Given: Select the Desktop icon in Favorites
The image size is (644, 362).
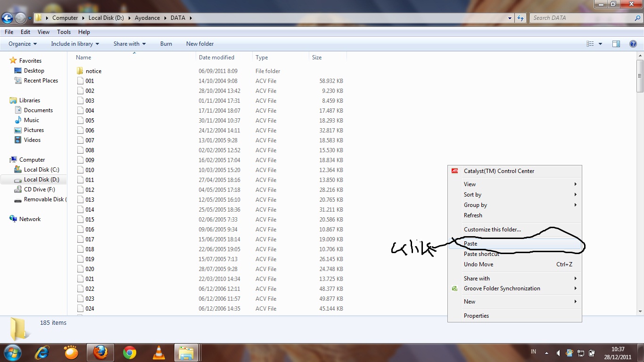Looking at the screenshot, I should pyautogui.click(x=18, y=71).
